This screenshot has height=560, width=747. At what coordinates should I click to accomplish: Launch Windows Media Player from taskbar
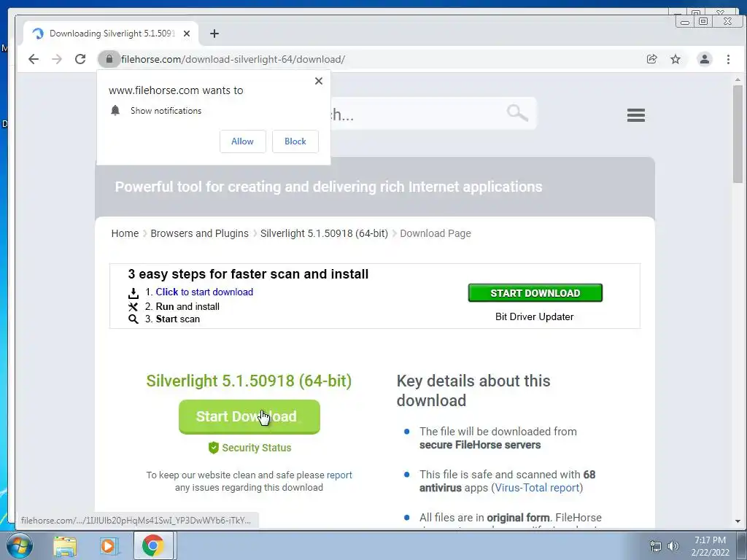pyautogui.click(x=109, y=545)
